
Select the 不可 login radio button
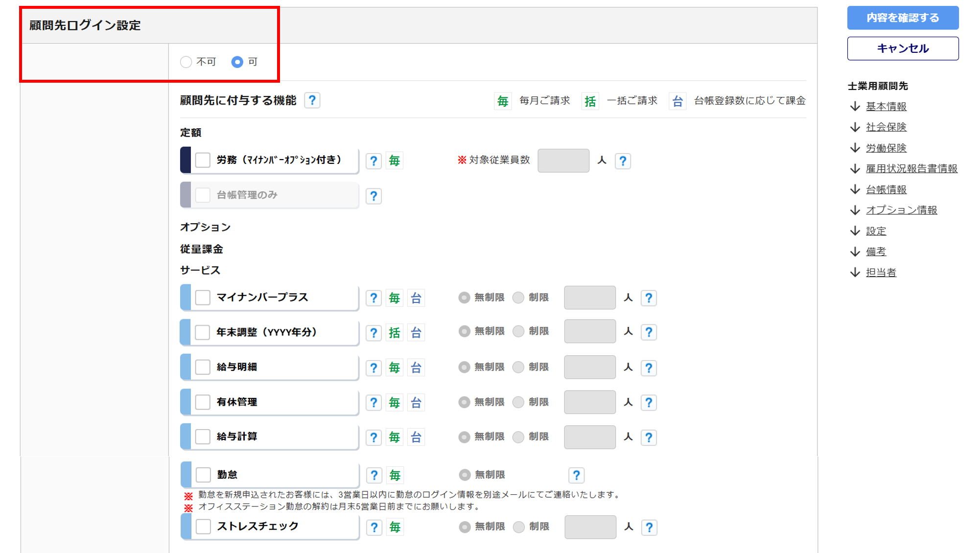click(186, 62)
